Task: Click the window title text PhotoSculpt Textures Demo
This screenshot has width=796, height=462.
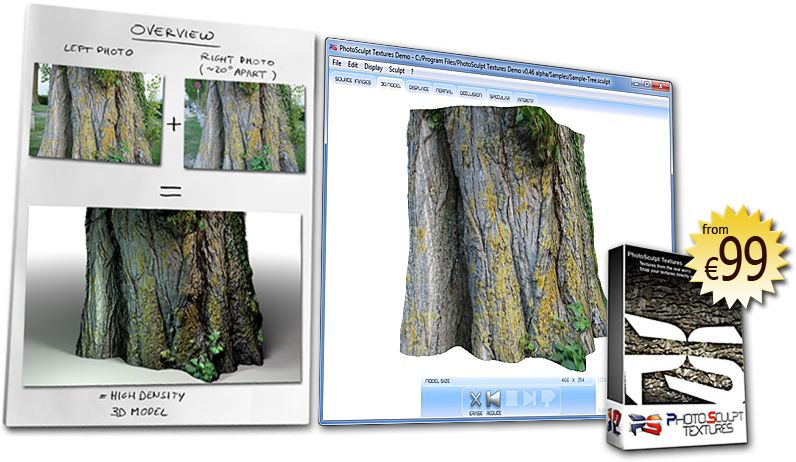Action: coord(376,52)
